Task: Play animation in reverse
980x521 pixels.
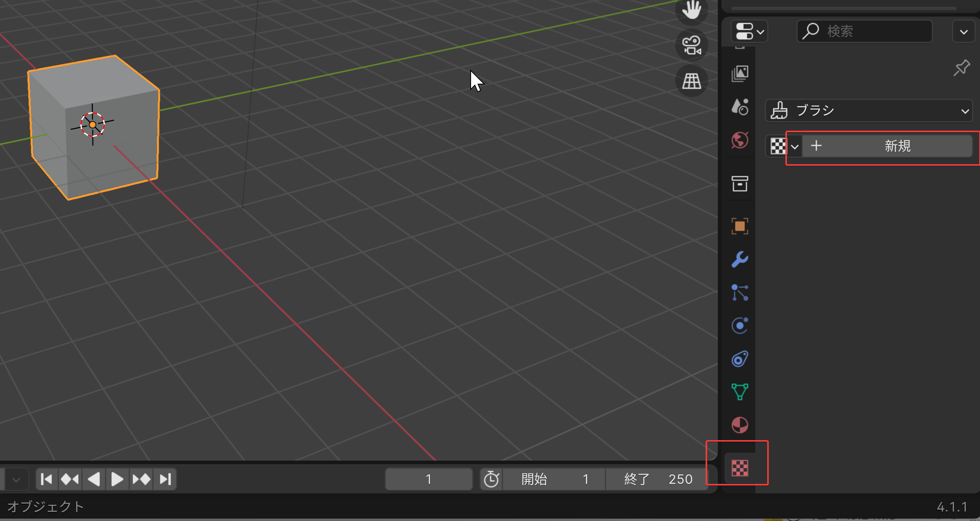Action: [94, 479]
